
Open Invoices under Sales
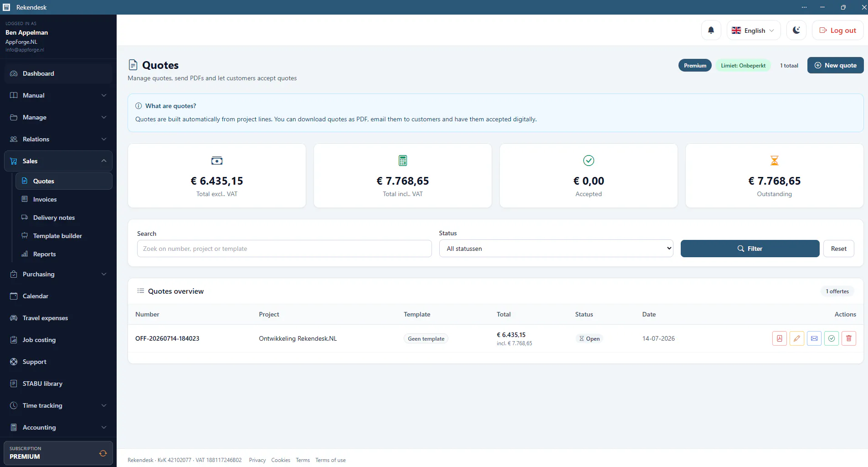pos(64,199)
